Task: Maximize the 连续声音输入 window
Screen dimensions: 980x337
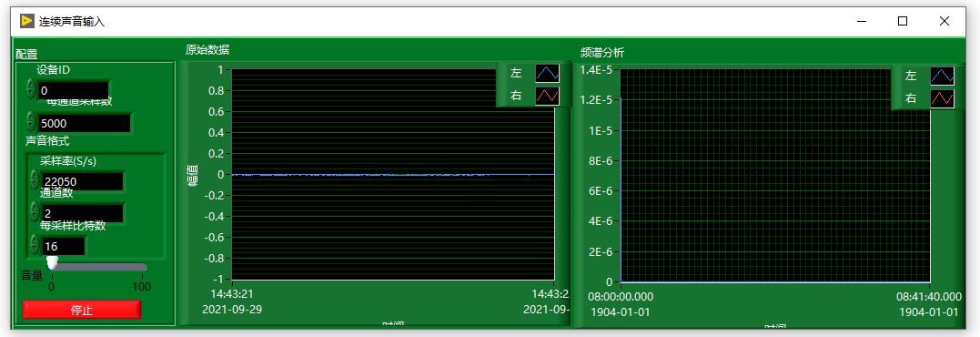Action: pos(903,21)
